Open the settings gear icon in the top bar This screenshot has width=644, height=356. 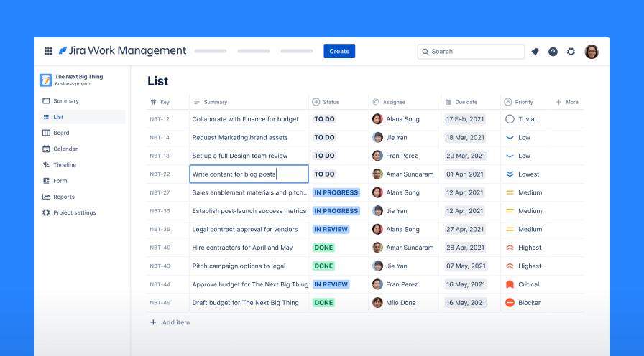click(x=571, y=52)
